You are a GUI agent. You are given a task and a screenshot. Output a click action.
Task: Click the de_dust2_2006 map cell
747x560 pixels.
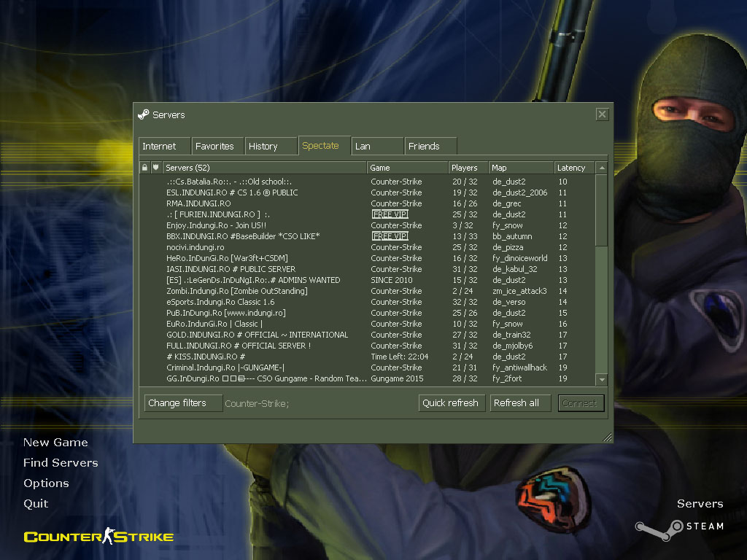[x=519, y=192]
